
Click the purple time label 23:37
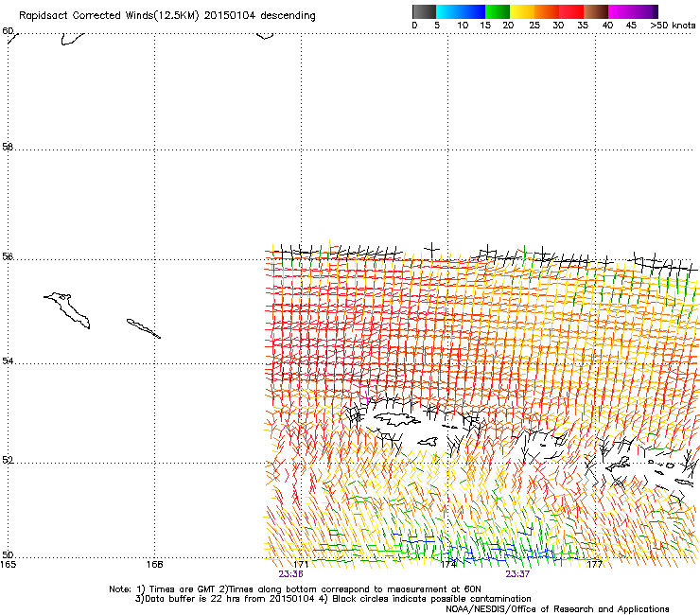click(517, 574)
